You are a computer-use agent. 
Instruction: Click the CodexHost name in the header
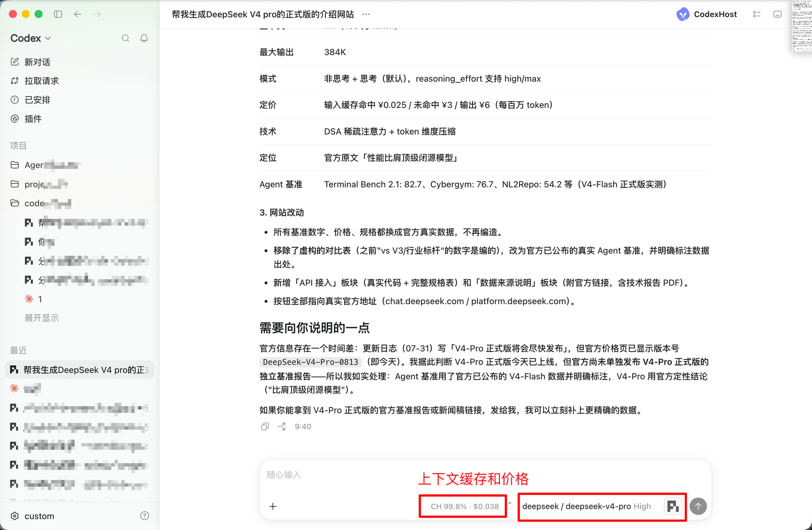tap(715, 14)
